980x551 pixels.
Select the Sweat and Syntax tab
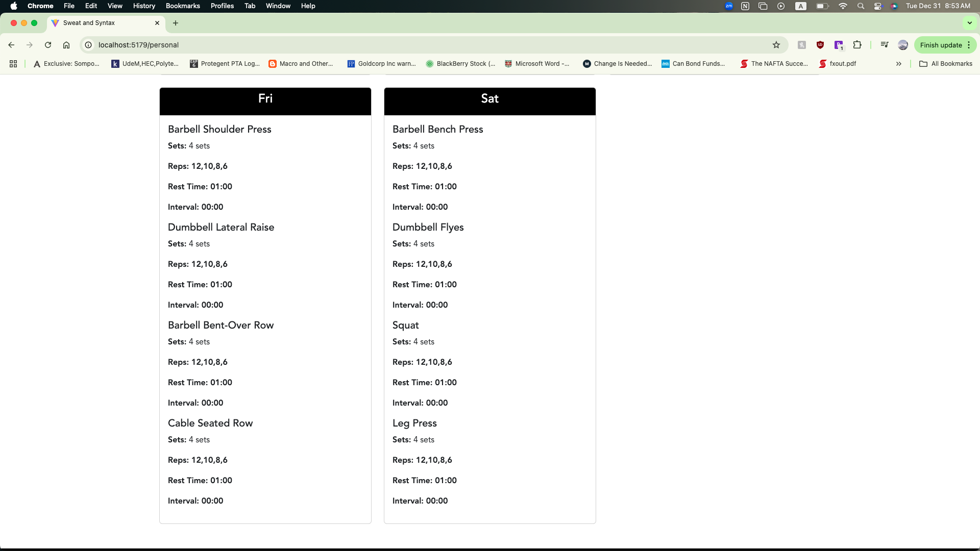click(102, 23)
